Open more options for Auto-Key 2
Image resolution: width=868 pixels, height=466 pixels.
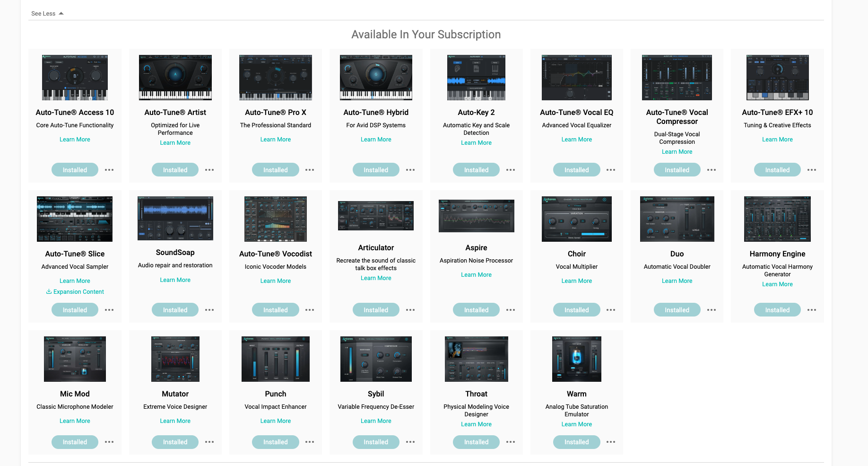pos(511,170)
